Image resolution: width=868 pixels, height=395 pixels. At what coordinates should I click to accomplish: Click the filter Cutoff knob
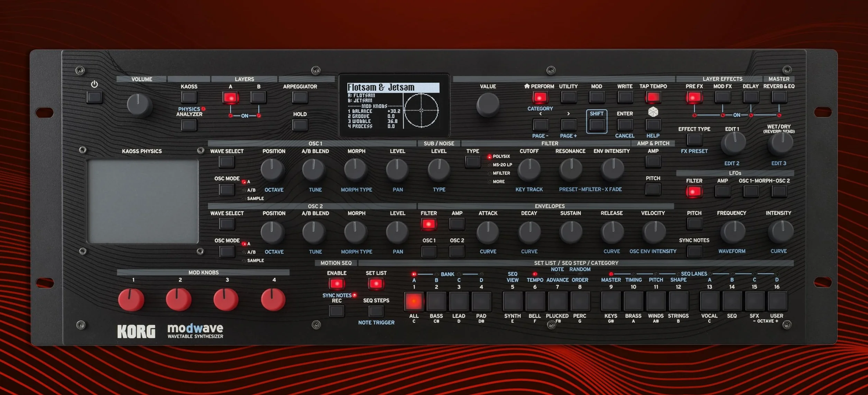click(529, 170)
